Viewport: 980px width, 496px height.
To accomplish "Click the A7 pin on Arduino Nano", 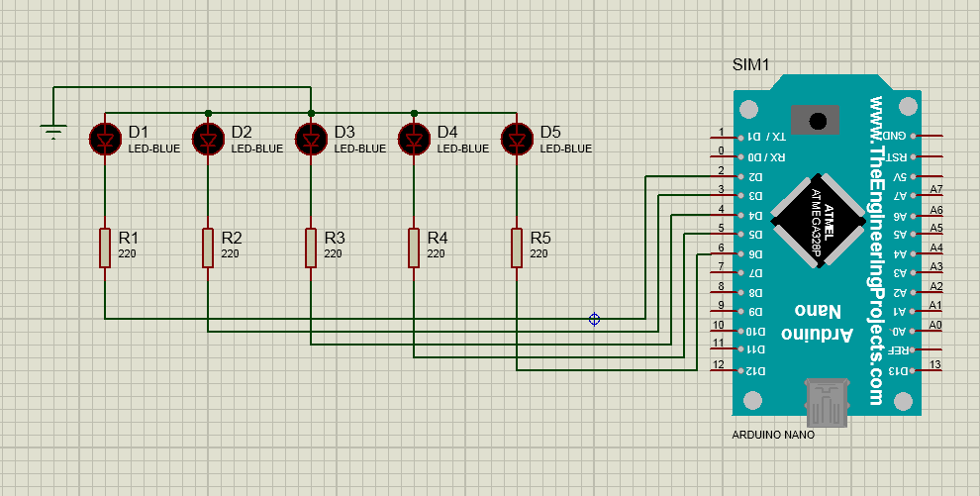I will (x=913, y=195).
